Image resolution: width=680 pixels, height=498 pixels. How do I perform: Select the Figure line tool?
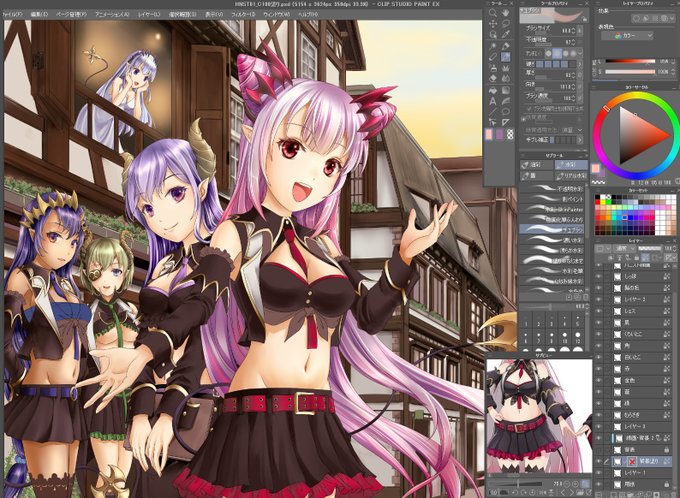493,112
